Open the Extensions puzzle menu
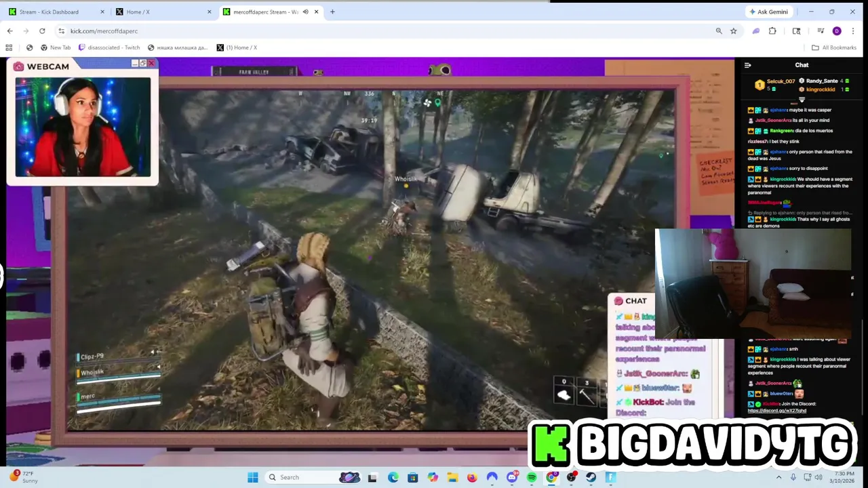The height and width of the screenshot is (488, 868). [772, 30]
